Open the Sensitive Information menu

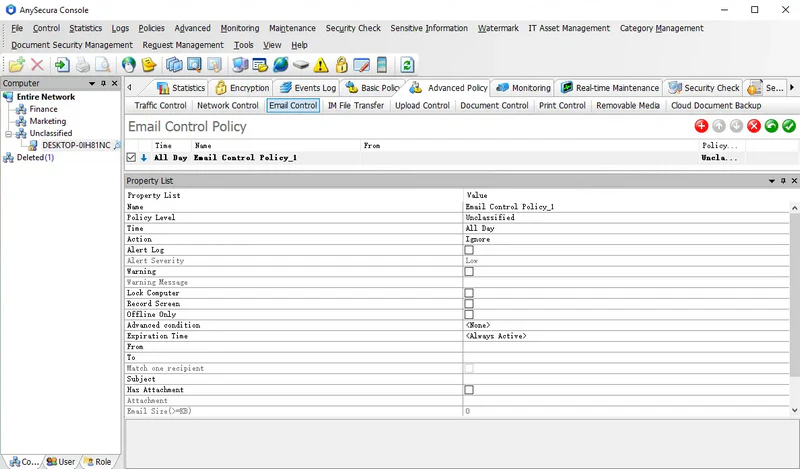pyautogui.click(x=429, y=28)
